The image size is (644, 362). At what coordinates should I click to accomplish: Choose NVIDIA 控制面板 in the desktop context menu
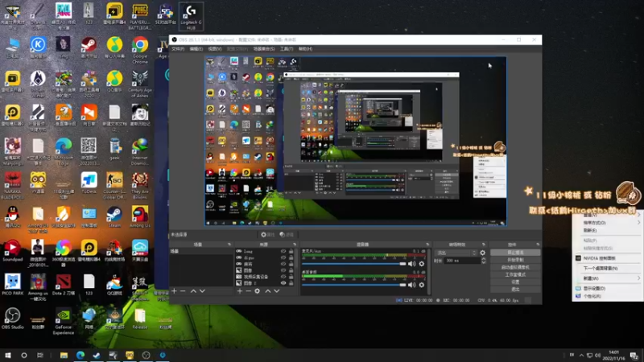(x=608, y=258)
